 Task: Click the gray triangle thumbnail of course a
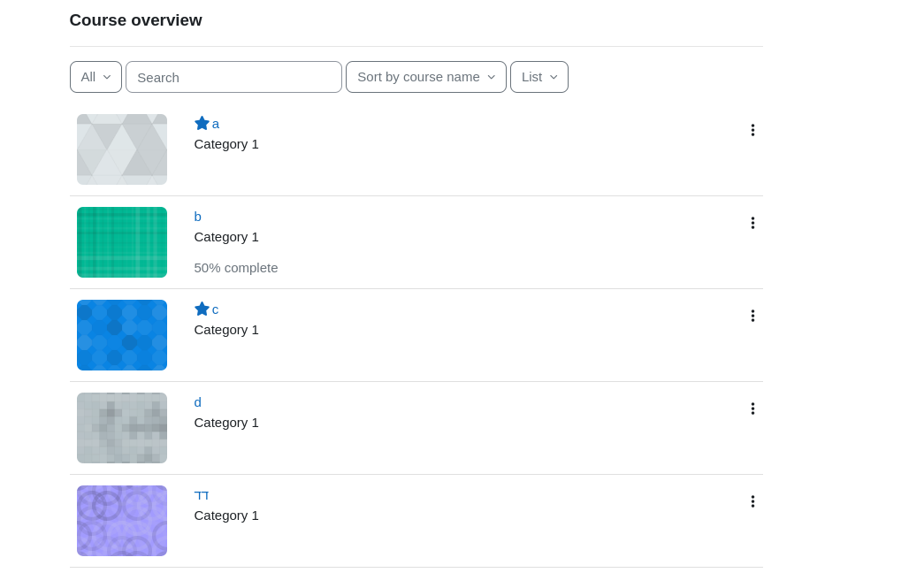(122, 149)
